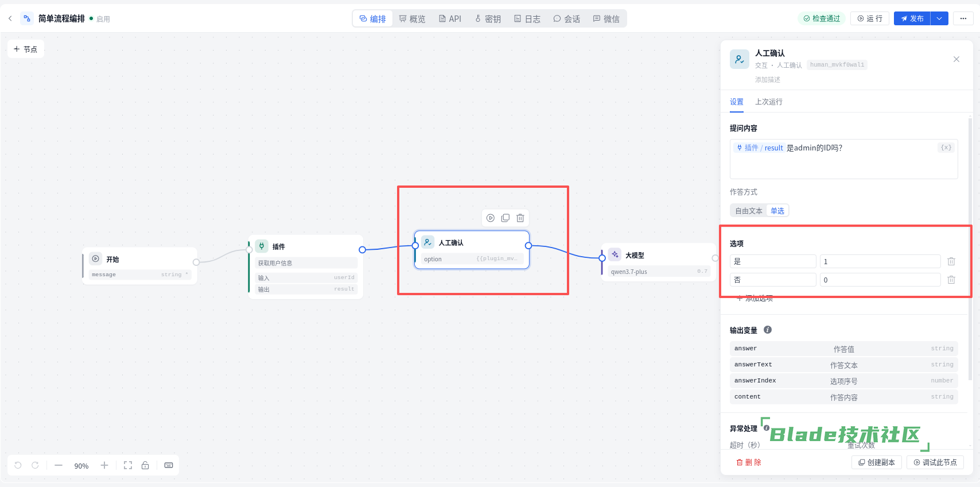Delete the 人工确认 node via trash icon

click(520, 218)
